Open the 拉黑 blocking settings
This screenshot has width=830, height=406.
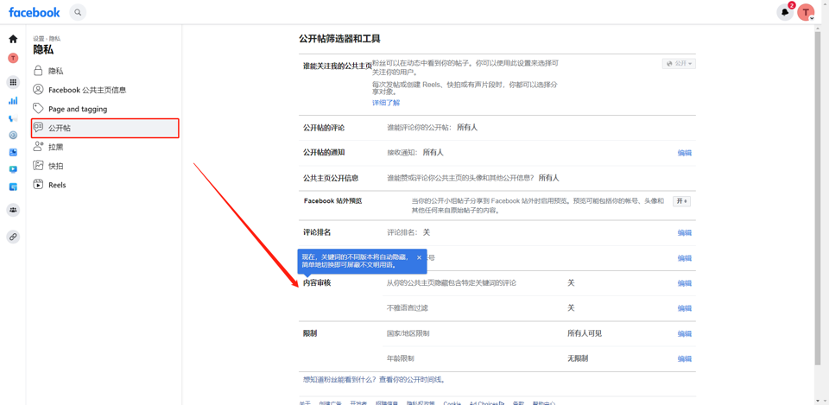[x=56, y=147]
